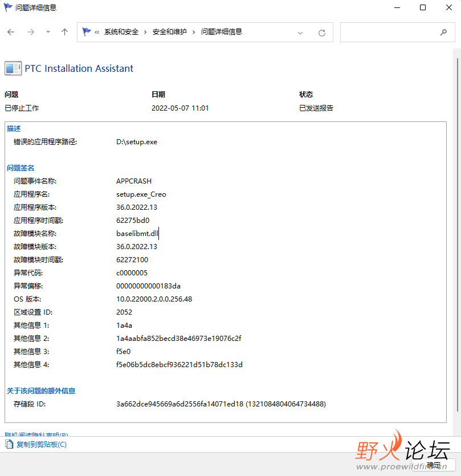Click exception offset 00000000000183da
This screenshot has height=476, width=461.
coord(148,286)
